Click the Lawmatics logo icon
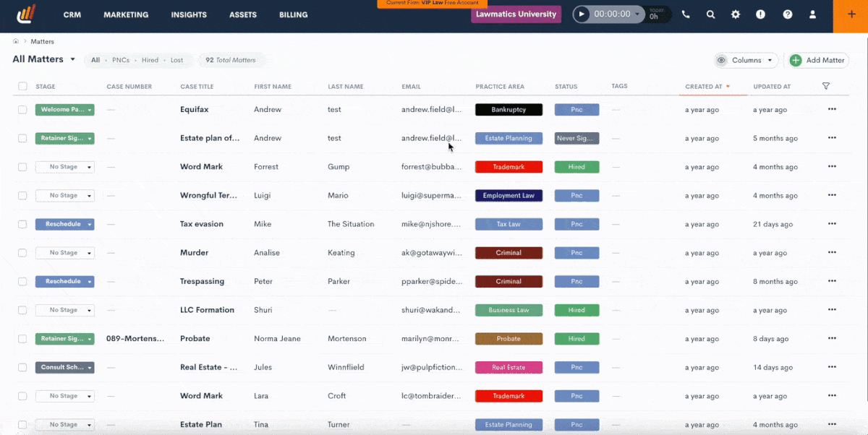868x435 pixels. (x=27, y=14)
